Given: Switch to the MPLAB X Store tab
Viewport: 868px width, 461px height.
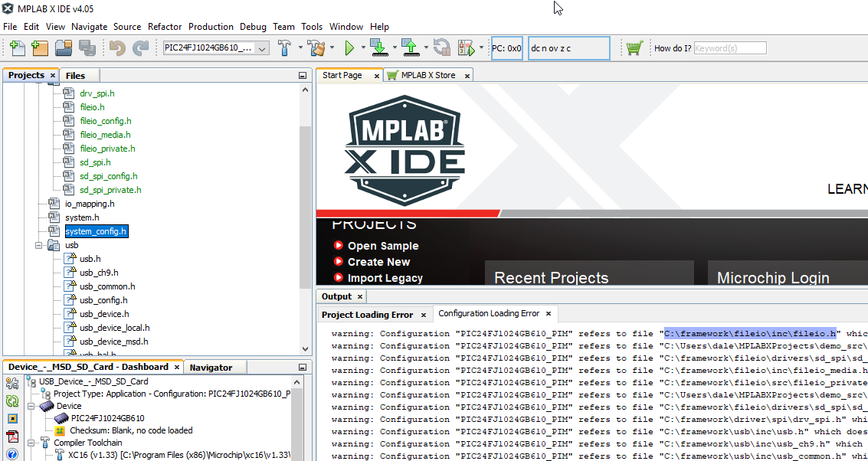Looking at the screenshot, I should (428, 75).
